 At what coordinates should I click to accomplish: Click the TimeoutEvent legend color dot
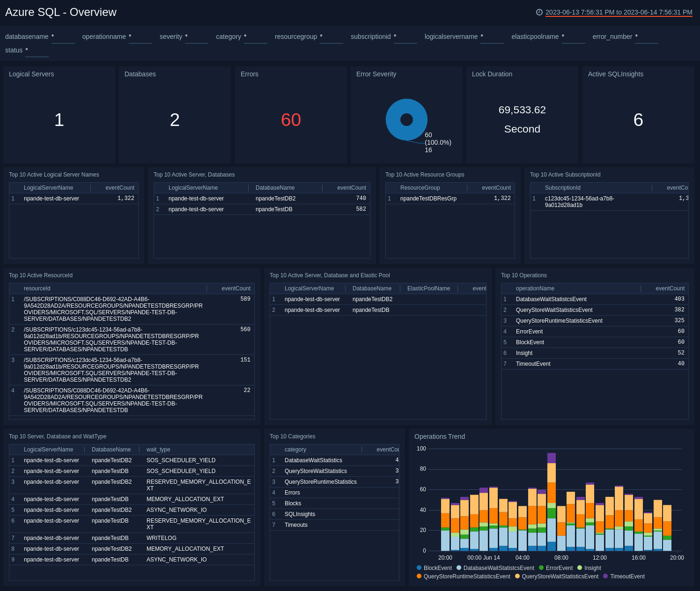[x=605, y=576]
